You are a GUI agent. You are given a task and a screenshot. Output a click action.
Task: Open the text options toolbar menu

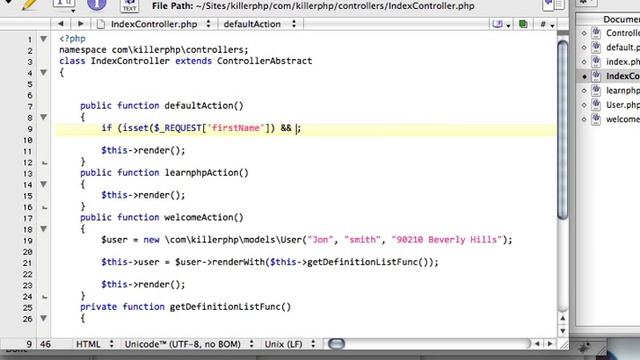pyautogui.click(x=64, y=5)
